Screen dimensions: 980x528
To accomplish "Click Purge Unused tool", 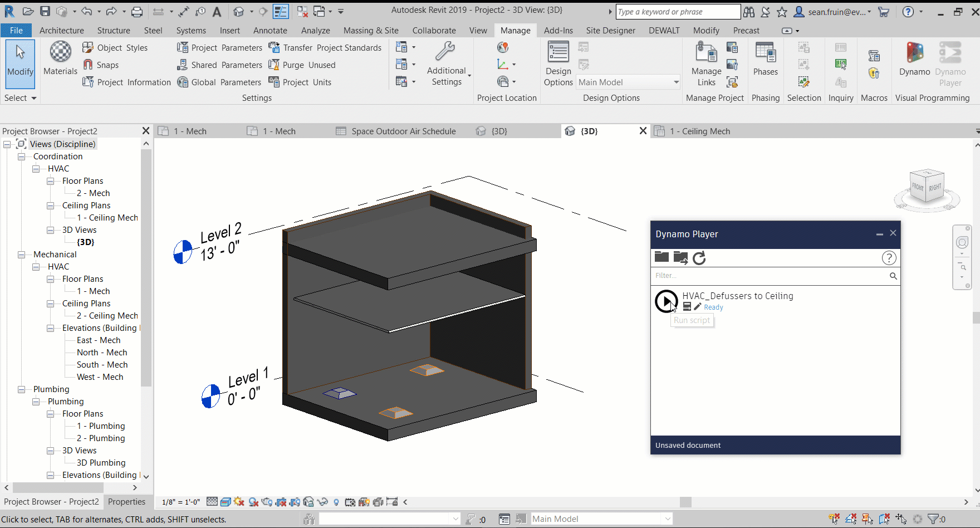I will point(302,65).
